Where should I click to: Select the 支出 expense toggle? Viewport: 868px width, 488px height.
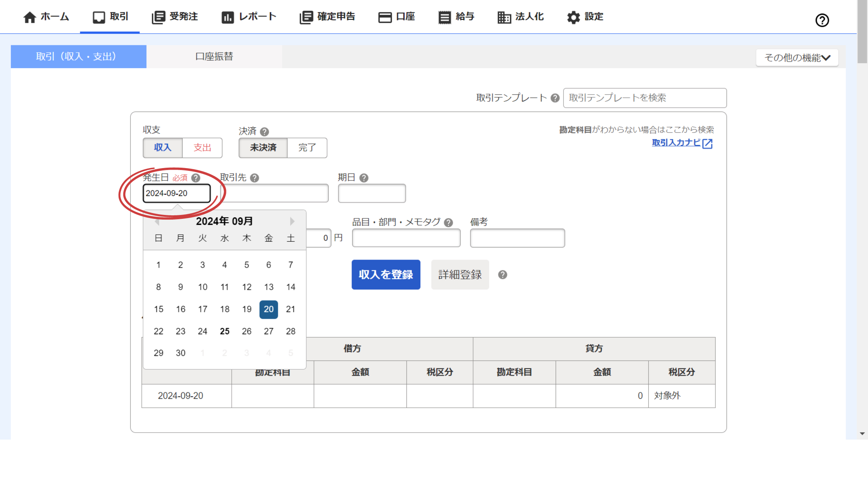point(202,148)
